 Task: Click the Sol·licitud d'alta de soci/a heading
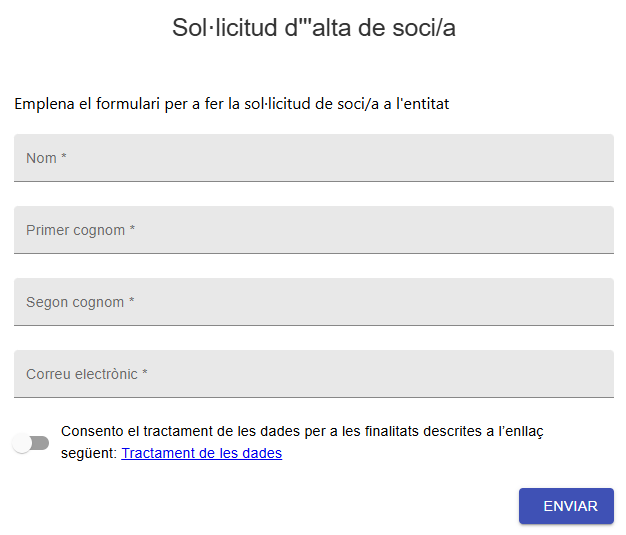click(314, 28)
